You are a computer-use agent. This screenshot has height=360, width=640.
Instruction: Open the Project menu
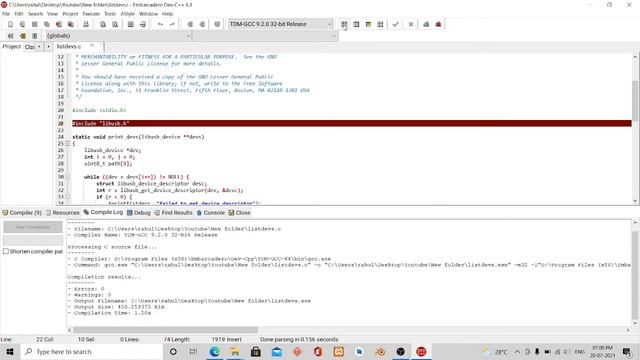tap(70, 14)
